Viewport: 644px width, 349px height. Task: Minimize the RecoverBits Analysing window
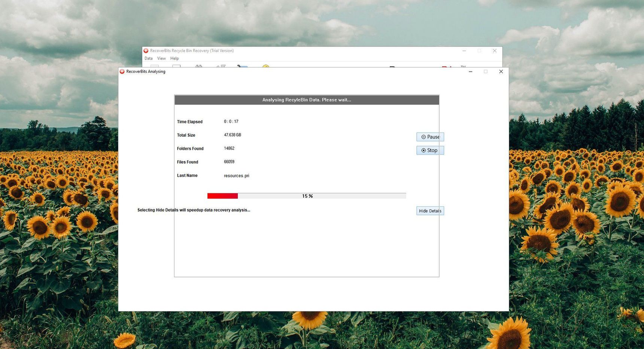pyautogui.click(x=471, y=72)
